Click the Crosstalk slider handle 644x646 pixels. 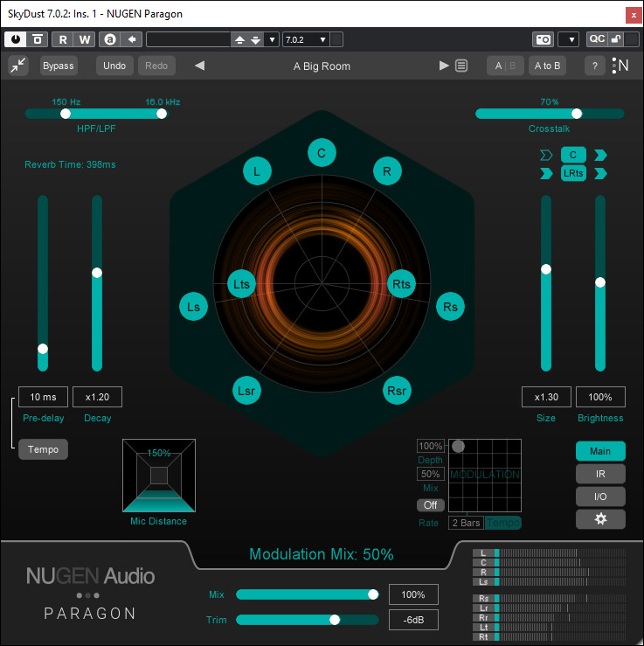[x=576, y=114]
